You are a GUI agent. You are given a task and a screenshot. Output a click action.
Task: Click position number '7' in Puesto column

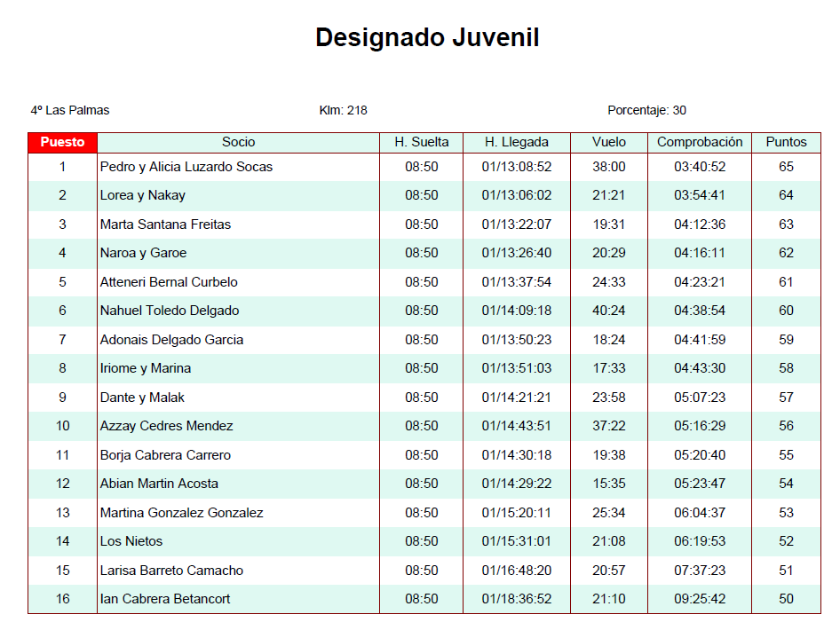click(x=63, y=340)
